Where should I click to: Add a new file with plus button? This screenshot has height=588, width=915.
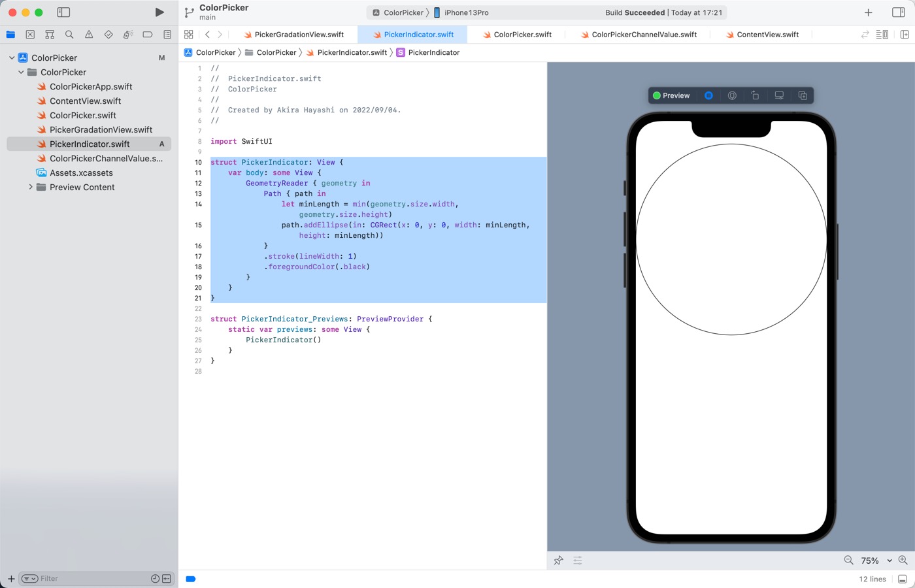tap(11, 579)
